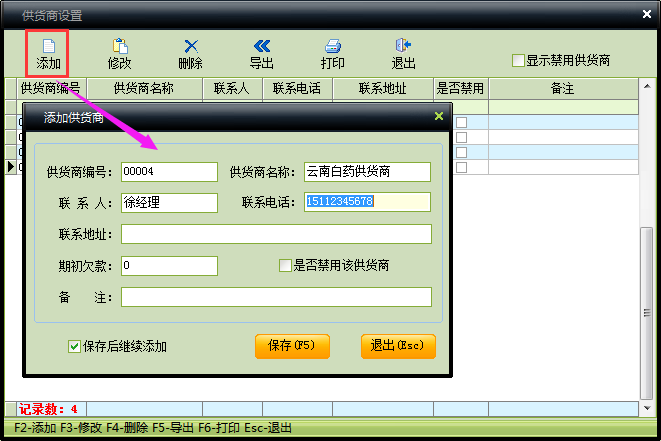Click the 保存(F5) button

[292, 346]
